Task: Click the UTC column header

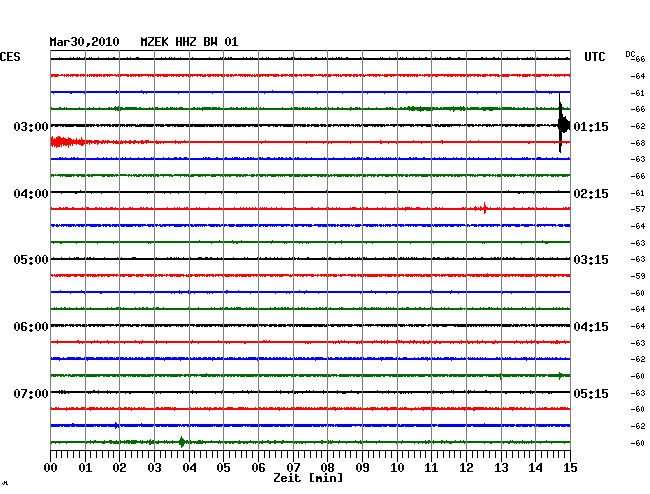Action: (595, 57)
